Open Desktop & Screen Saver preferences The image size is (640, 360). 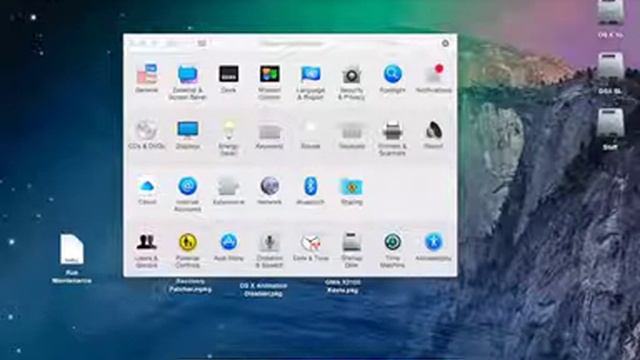(x=188, y=82)
